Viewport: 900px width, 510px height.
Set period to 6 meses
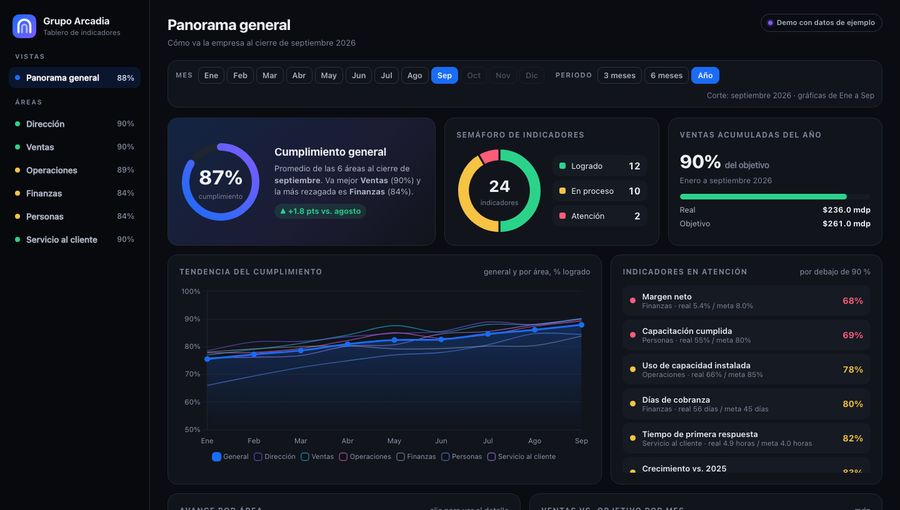pos(666,75)
